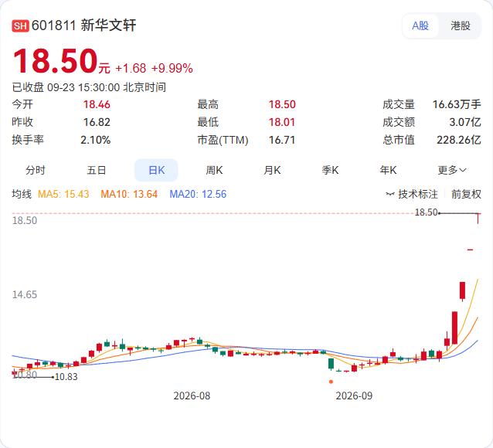Click the current price 18.50元
493x448 pixels.
pyautogui.click(x=62, y=61)
